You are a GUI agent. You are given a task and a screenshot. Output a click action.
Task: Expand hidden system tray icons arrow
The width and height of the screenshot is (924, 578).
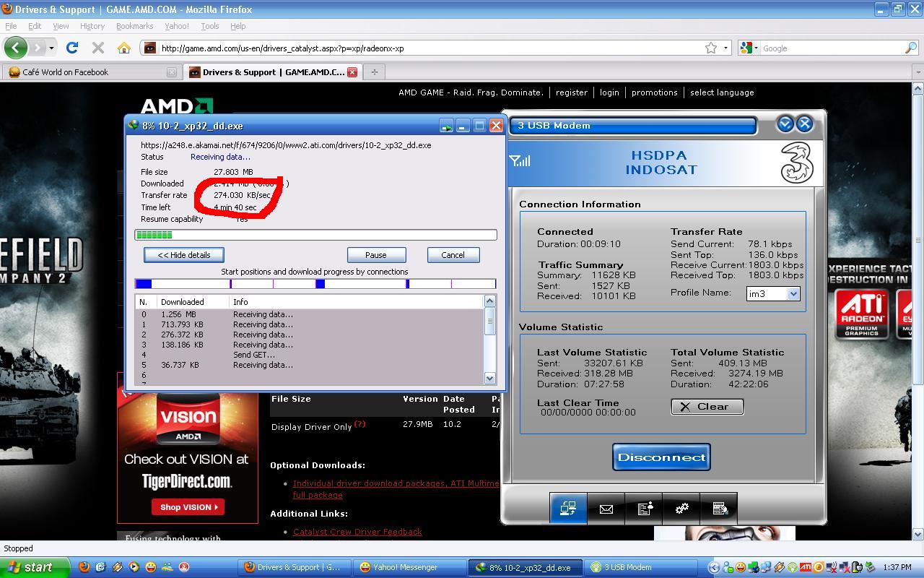coord(714,567)
